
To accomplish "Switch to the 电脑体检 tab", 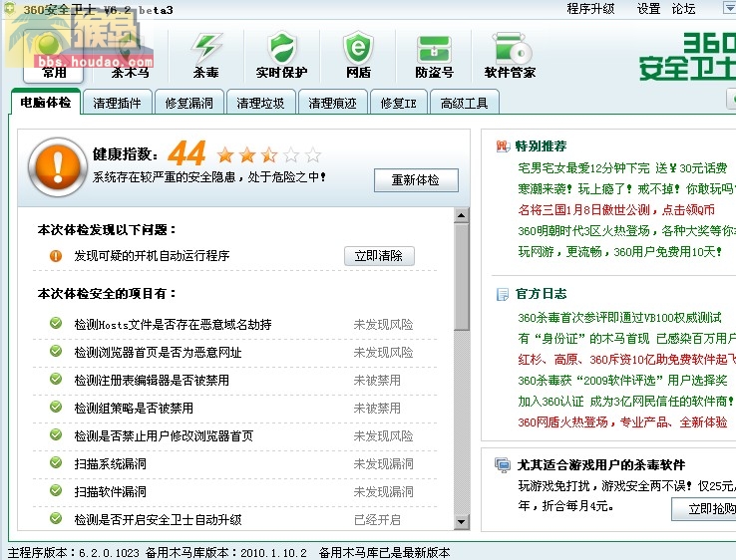I will (x=46, y=102).
